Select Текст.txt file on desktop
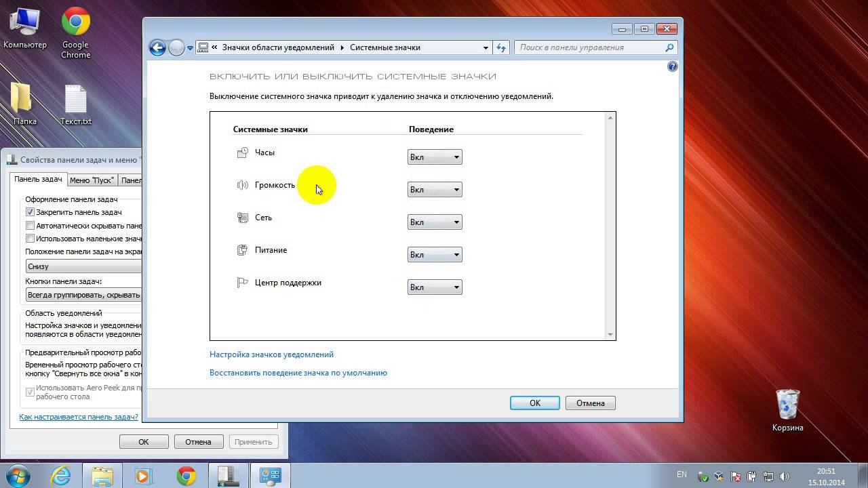The width and height of the screenshot is (868, 488). pos(75,105)
